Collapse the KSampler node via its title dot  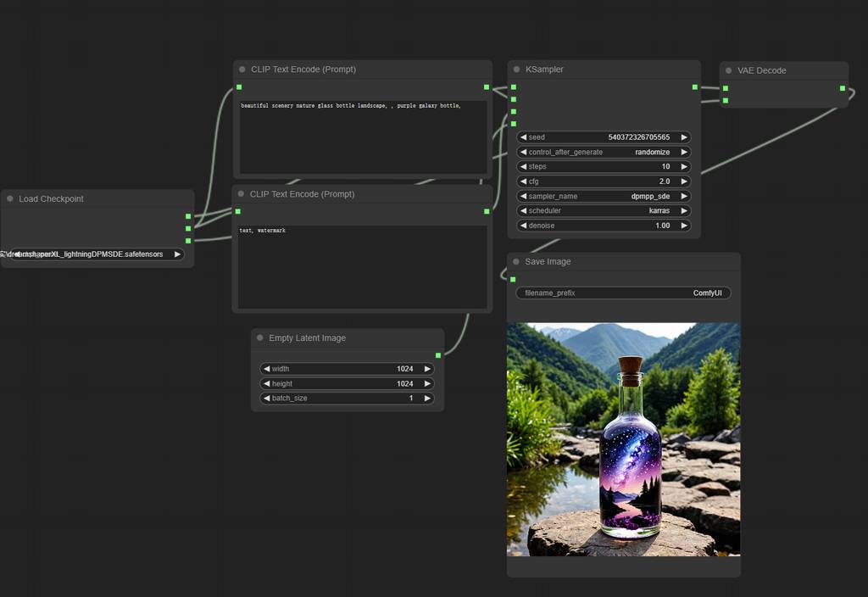click(516, 70)
